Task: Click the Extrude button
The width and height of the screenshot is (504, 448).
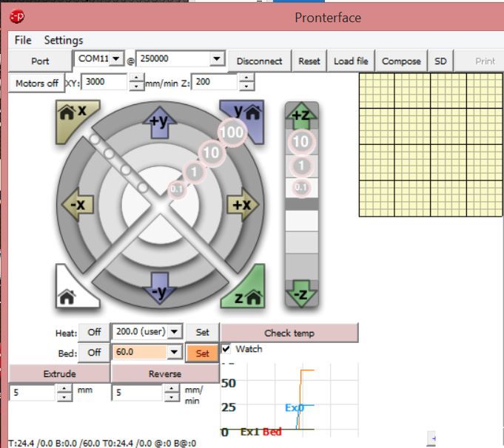Action: (x=59, y=374)
